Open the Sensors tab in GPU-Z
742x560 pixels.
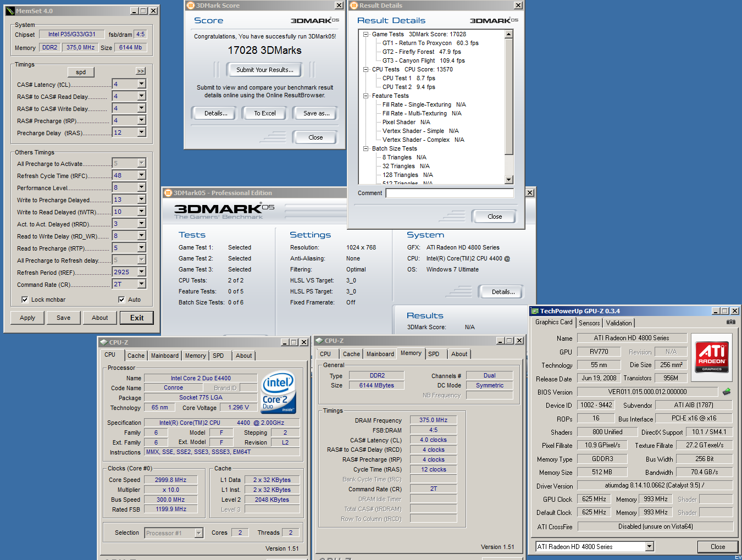[x=589, y=323]
